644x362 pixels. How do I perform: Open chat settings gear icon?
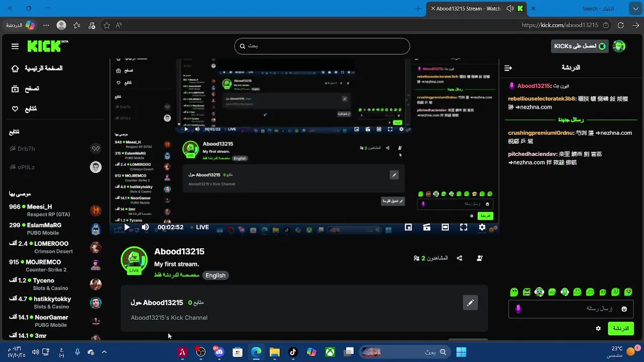(x=598, y=328)
